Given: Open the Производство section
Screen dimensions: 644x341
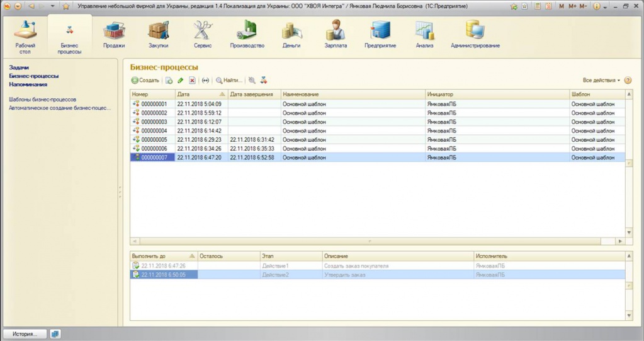Looking at the screenshot, I should pyautogui.click(x=247, y=35).
